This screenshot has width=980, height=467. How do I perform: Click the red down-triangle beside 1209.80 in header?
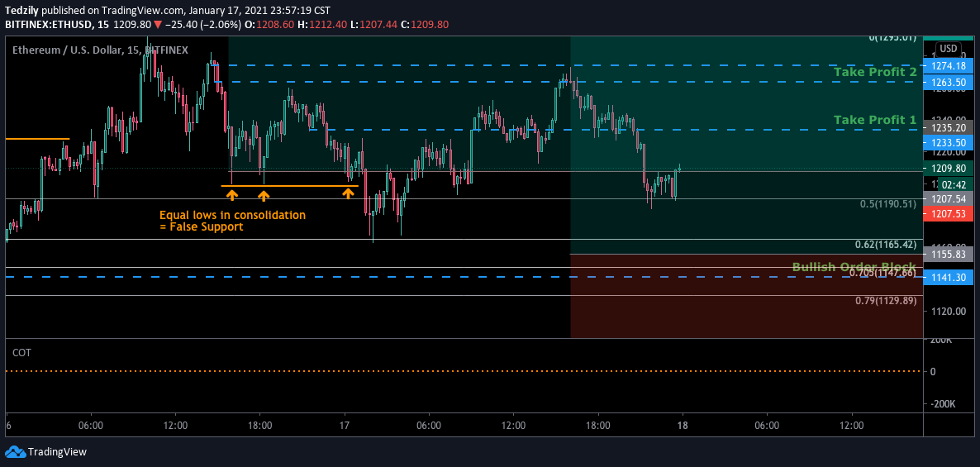[x=158, y=25]
